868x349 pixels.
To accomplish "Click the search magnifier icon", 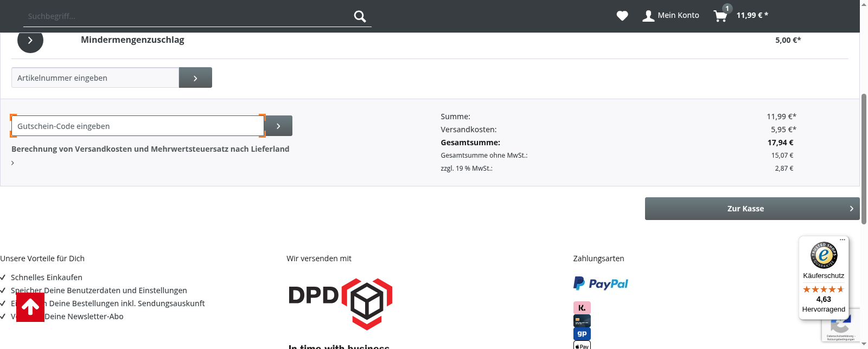I will [x=360, y=16].
